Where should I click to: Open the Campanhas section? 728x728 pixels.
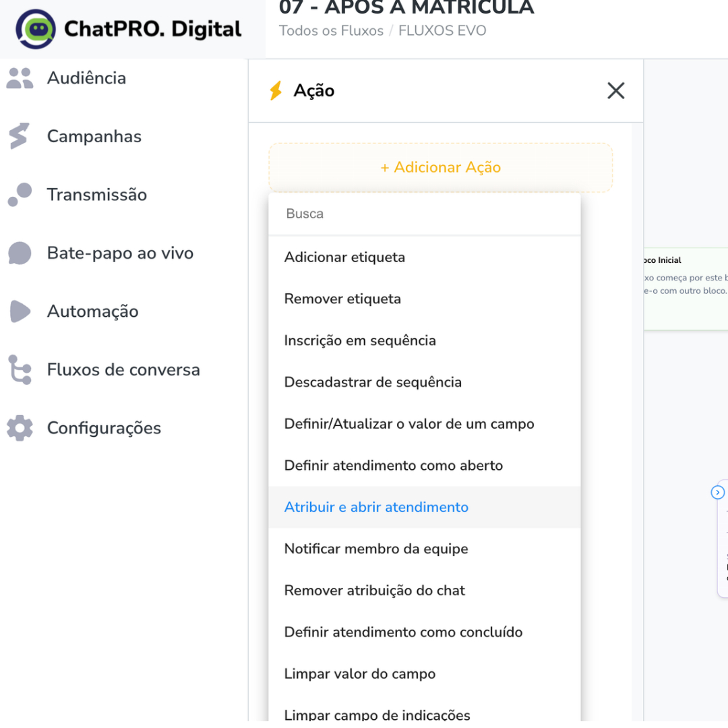pyautogui.click(x=94, y=136)
